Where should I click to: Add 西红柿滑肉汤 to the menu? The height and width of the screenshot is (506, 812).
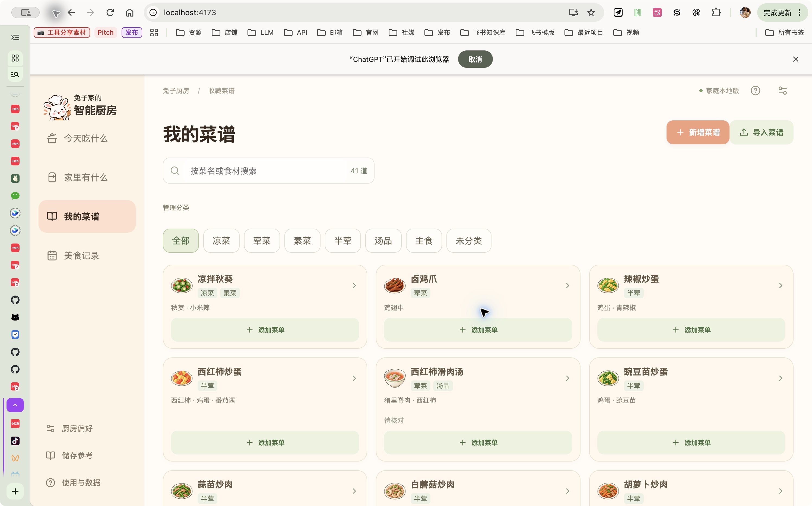click(x=478, y=443)
